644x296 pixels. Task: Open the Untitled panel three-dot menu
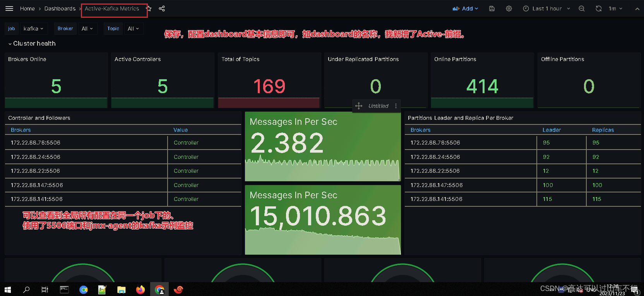tap(396, 106)
